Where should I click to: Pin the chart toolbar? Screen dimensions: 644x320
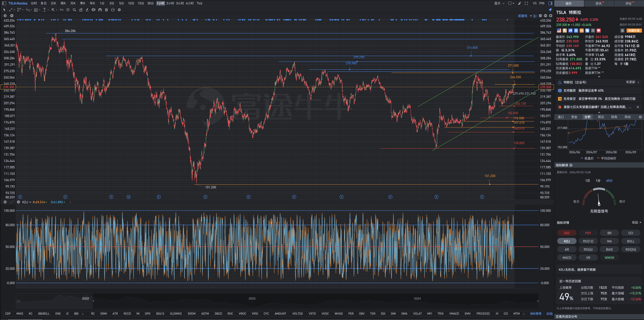click(x=550, y=10)
